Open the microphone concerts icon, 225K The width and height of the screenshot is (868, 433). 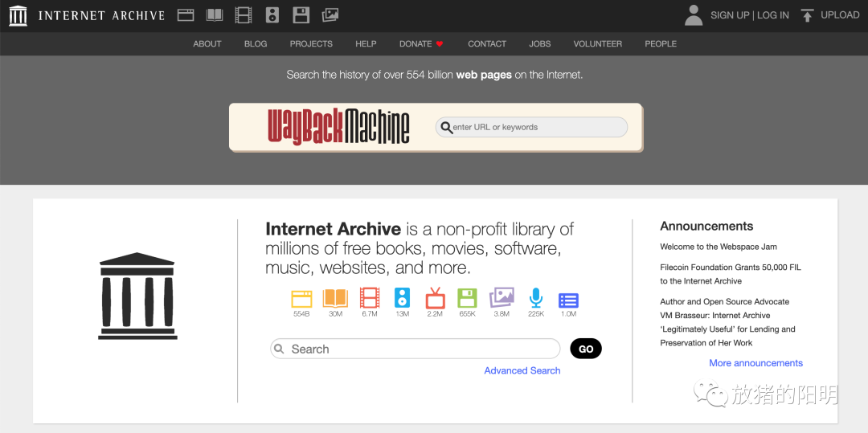click(x=536, y=298)
